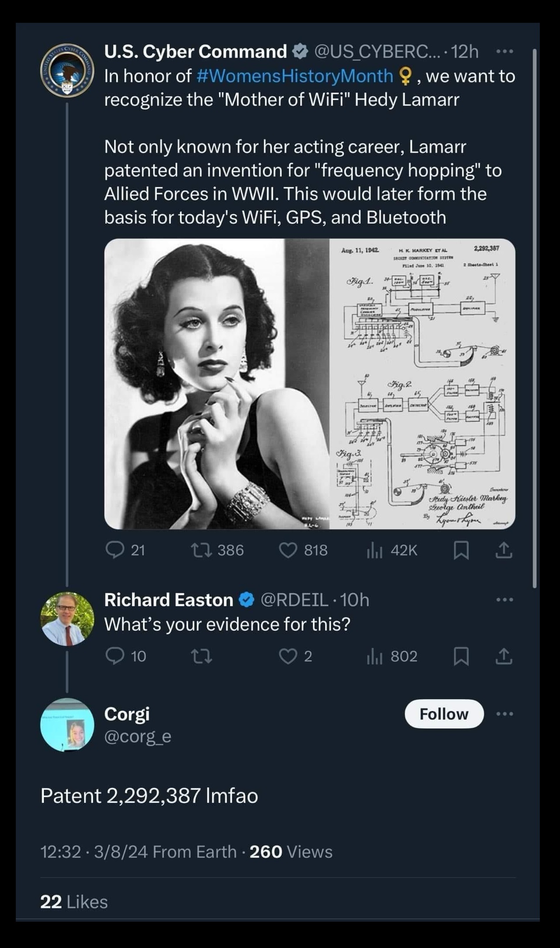Follow the Corgi account
Screen dimensions: 560x948
point(444,714)
